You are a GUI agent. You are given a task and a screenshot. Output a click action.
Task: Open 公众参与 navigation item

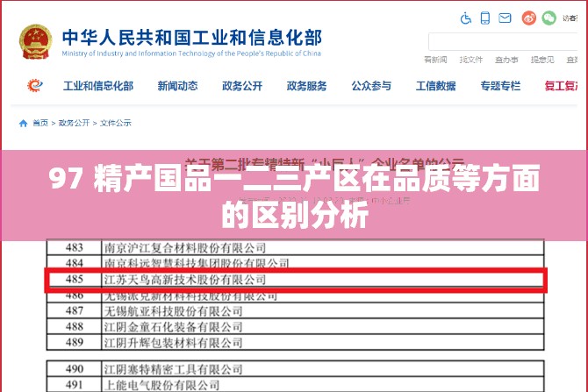pyautogui.click(x=371, y=86)
